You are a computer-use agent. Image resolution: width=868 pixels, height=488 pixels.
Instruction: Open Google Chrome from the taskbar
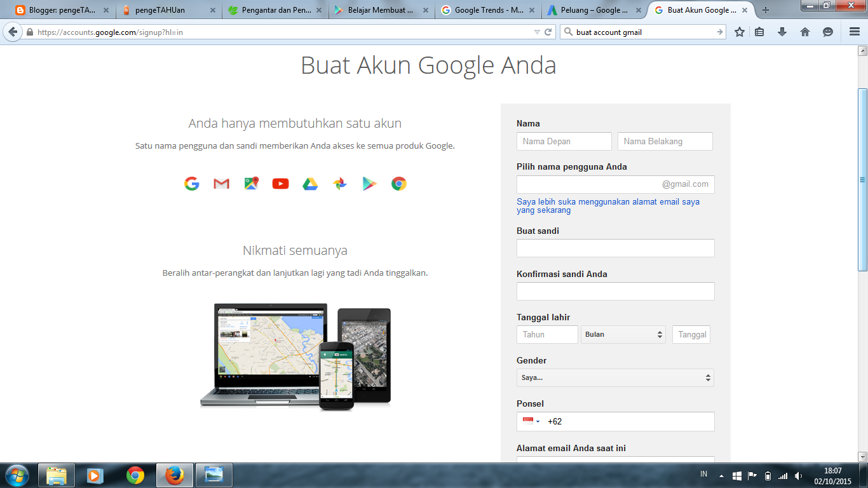click(x=135, y=475)
